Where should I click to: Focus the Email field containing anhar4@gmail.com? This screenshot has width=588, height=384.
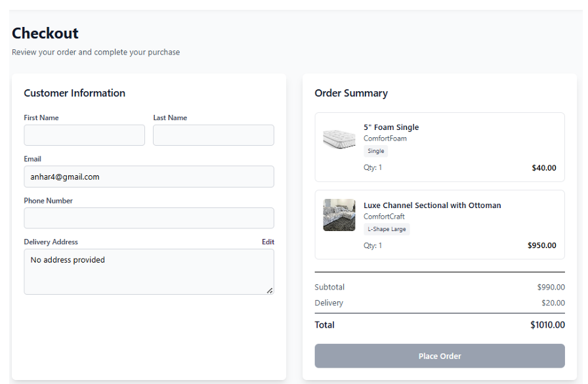[x=149, y=177]
